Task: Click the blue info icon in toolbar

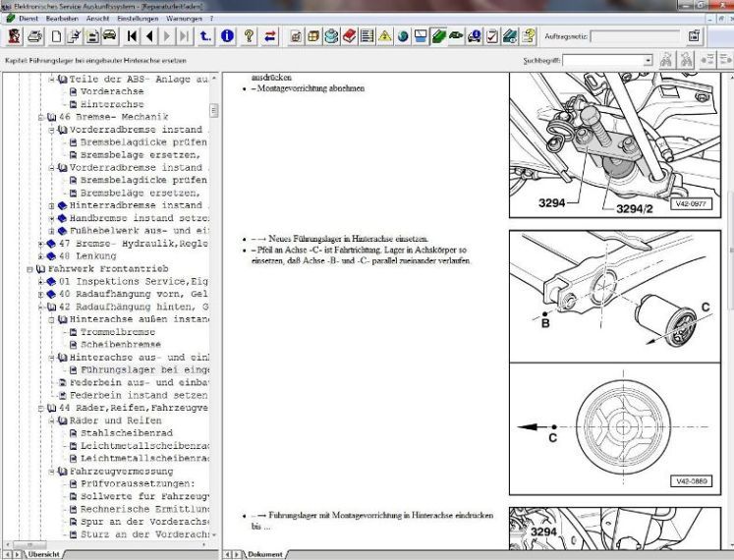Action: tap(227, 36)
